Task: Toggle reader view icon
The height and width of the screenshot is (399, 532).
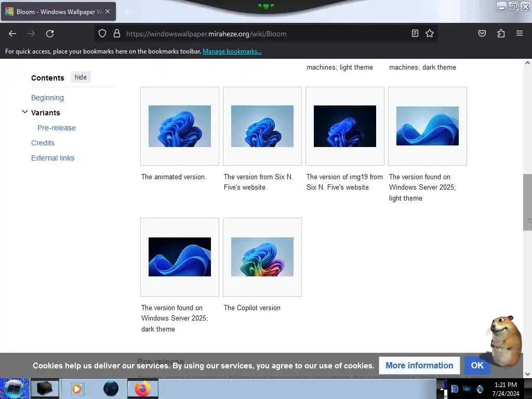Action: (415, 33)
